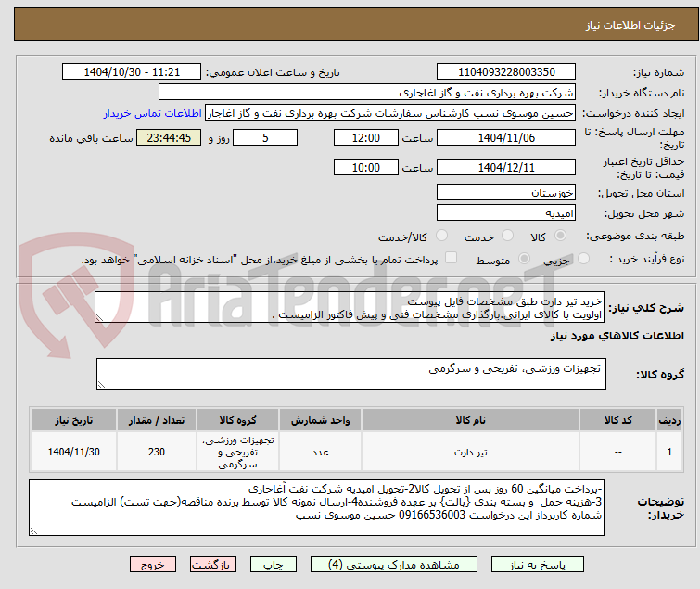The height and width of the screenshot is (589, 700).
Task: Click the کد کالا column header
Action: (x=617, y=420)
